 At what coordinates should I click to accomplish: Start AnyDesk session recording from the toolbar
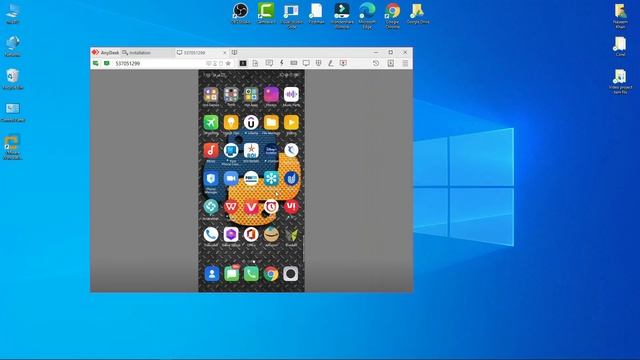343,63
